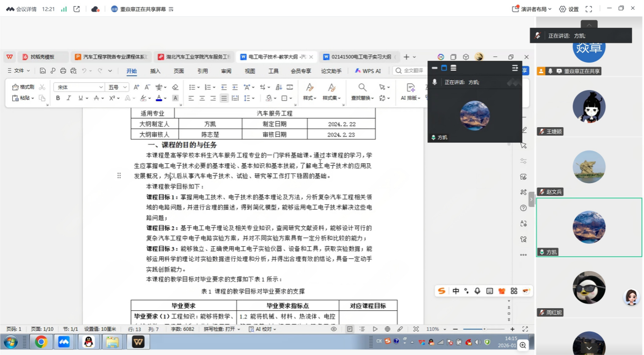Switch to the Insert (插入) ribbon tab
Image resolution: width=644 pixels, height=355 pixels.
pyautogui.click(x=155, y=71)
